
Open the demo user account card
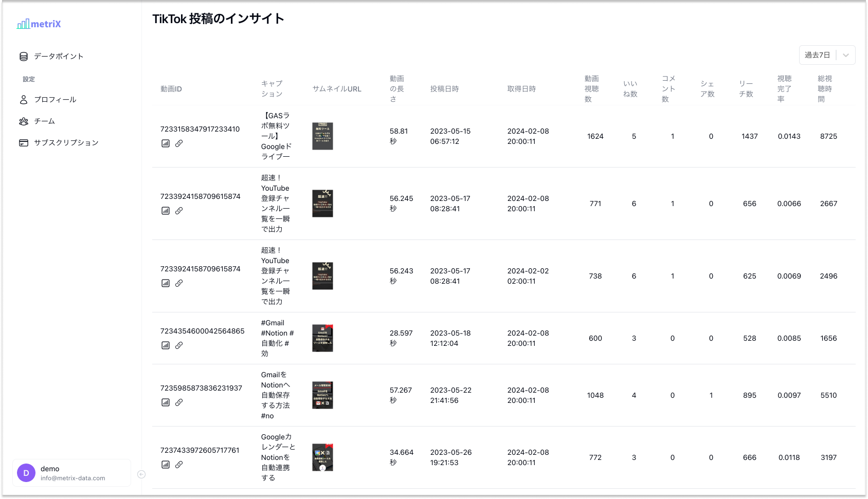(x=72, y=473)
